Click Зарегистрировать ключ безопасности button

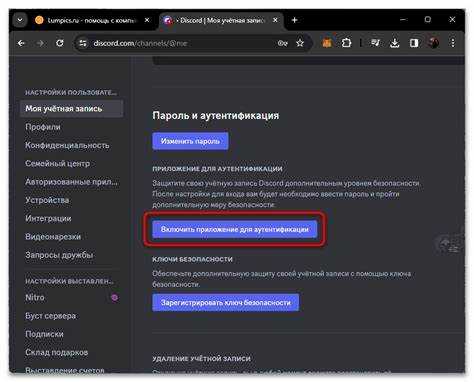click(x=226, y=303)
